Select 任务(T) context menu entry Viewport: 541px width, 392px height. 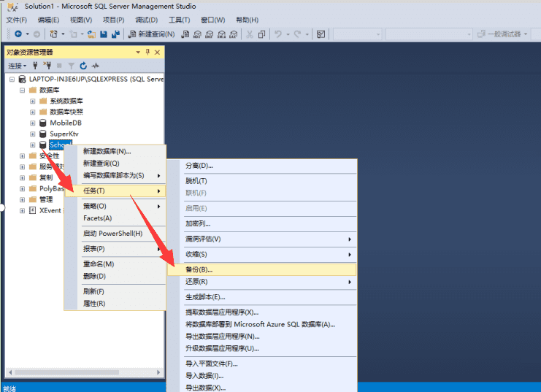click(x=115, y=191)
